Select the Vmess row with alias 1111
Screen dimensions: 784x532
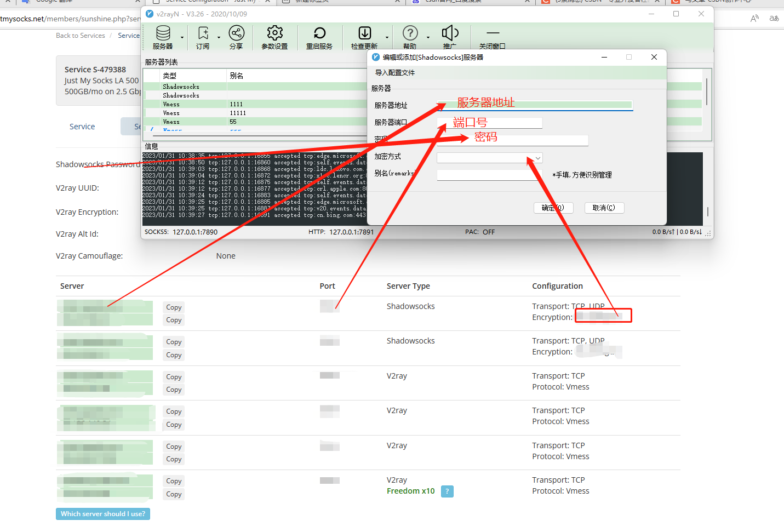pos(255,104)
